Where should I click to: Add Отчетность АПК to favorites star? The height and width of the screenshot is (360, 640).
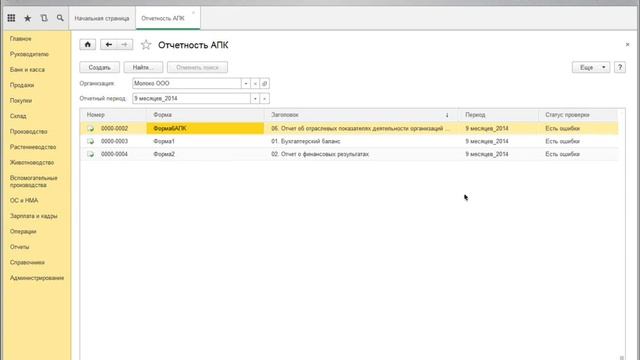coord(146,45)
